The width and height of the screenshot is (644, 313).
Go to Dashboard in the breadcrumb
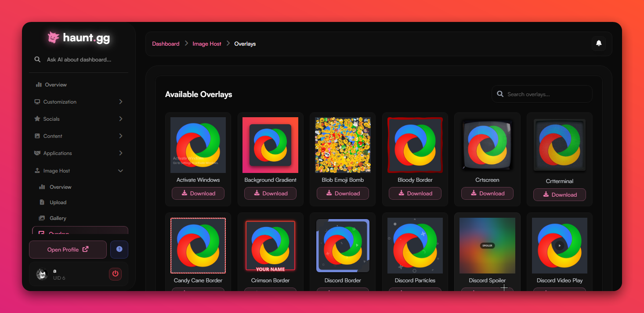tap(166, 44)
